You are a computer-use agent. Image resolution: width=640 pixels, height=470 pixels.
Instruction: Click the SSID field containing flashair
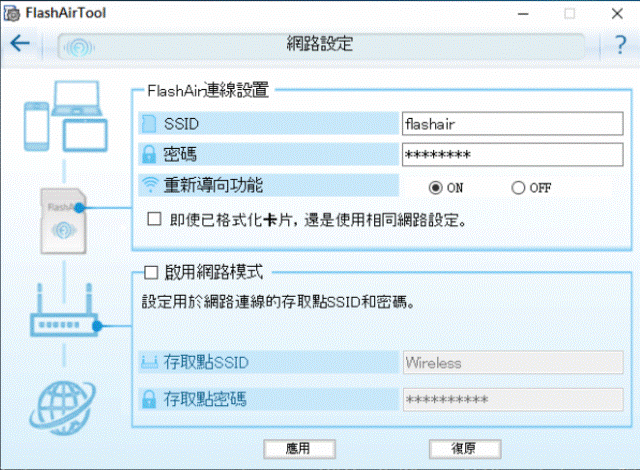[513, 124]
